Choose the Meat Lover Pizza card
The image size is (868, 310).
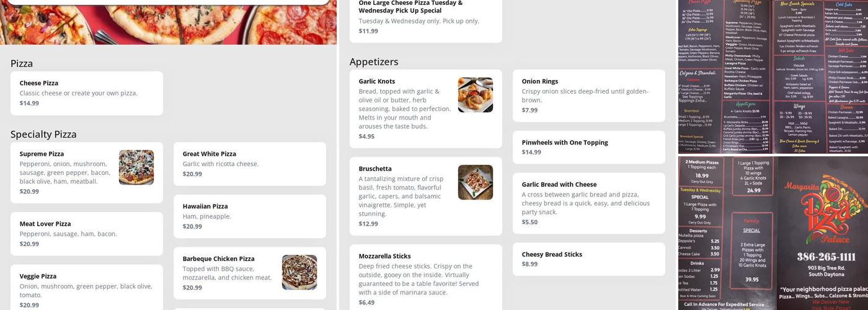click(86, 234)
